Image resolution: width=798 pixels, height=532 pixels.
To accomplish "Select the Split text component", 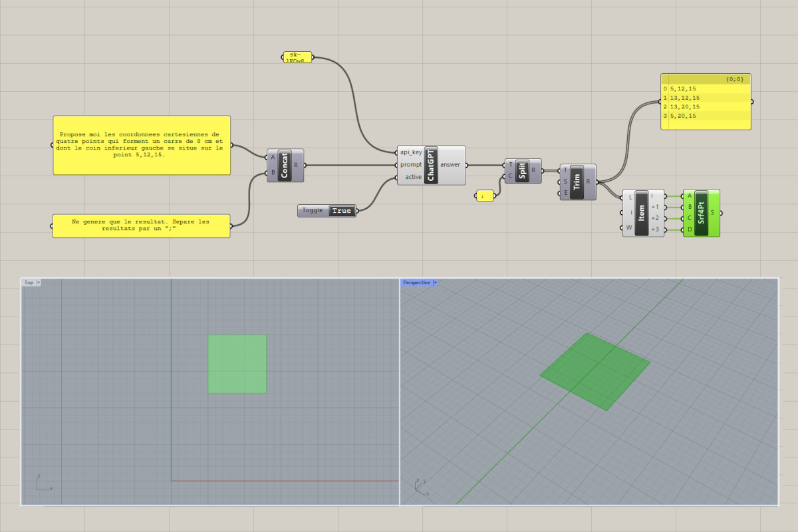I will [x=523, y=170].
